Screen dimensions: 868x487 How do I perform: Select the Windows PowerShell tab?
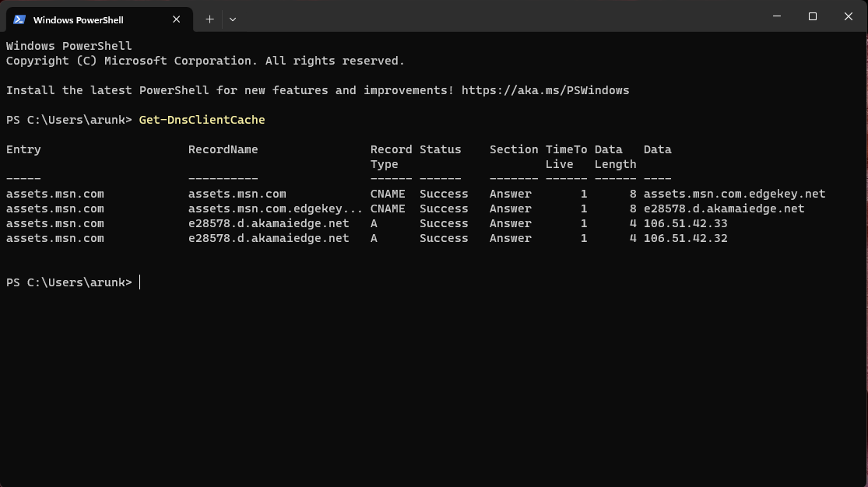pos(100,19)
